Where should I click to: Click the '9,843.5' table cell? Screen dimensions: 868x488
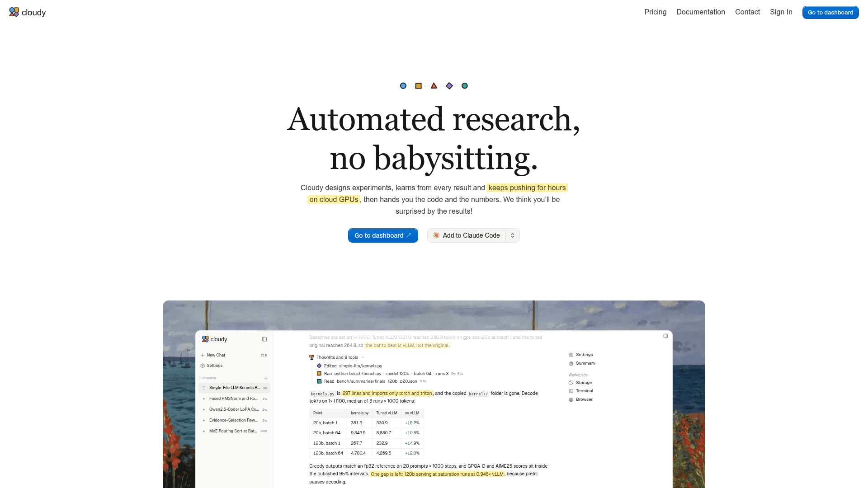(x=359, y=433)
